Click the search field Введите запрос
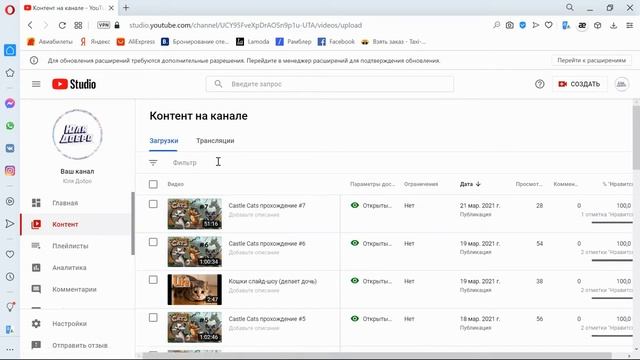The height and width of the screenshot is (360, 640). [330, 84]
